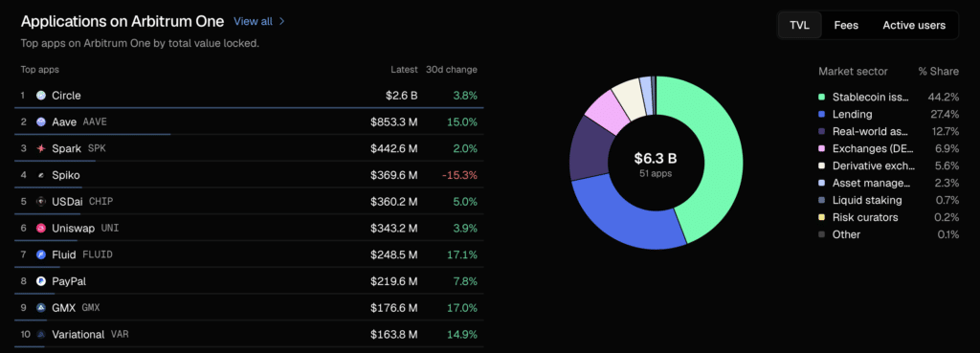Switch to the Fees tab
The width and height of the screenshot is (980, 353).
click(846, 25)
